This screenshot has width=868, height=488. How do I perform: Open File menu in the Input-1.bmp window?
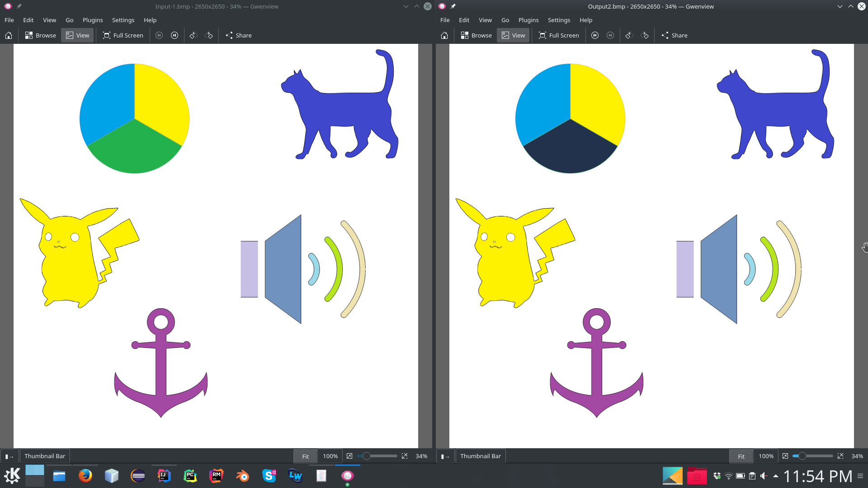(9, 20)
